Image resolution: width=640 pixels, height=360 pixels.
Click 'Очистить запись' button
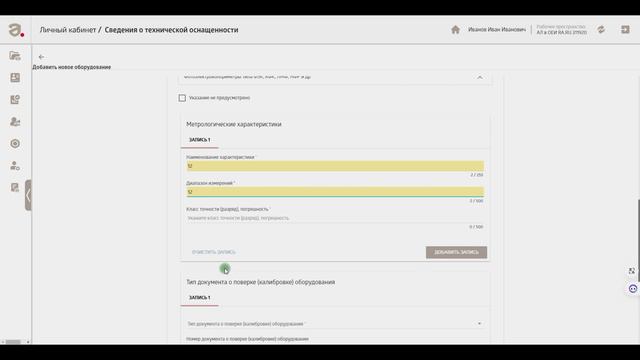click(214, 252)
